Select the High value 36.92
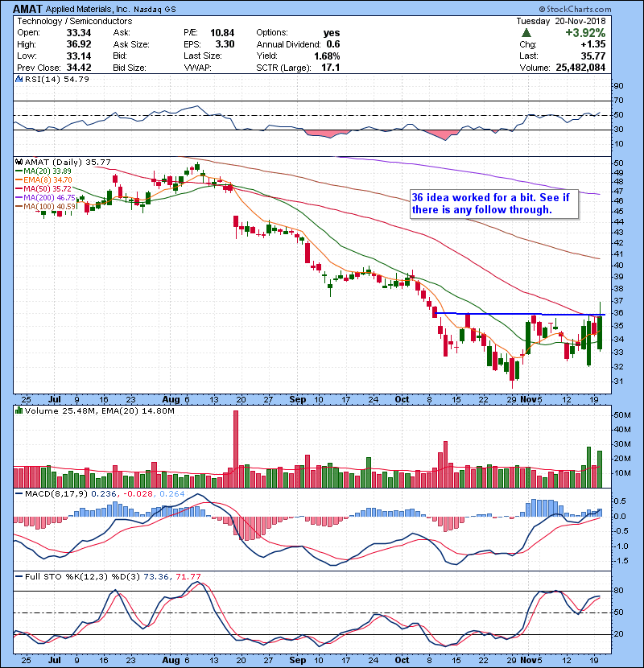This screenshot has width=644, height=668. 79,44
